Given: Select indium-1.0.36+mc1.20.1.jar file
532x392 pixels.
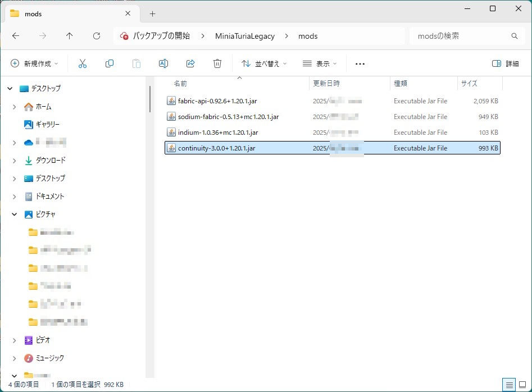Looking at the screenshot, I should (x=333, y=132).
